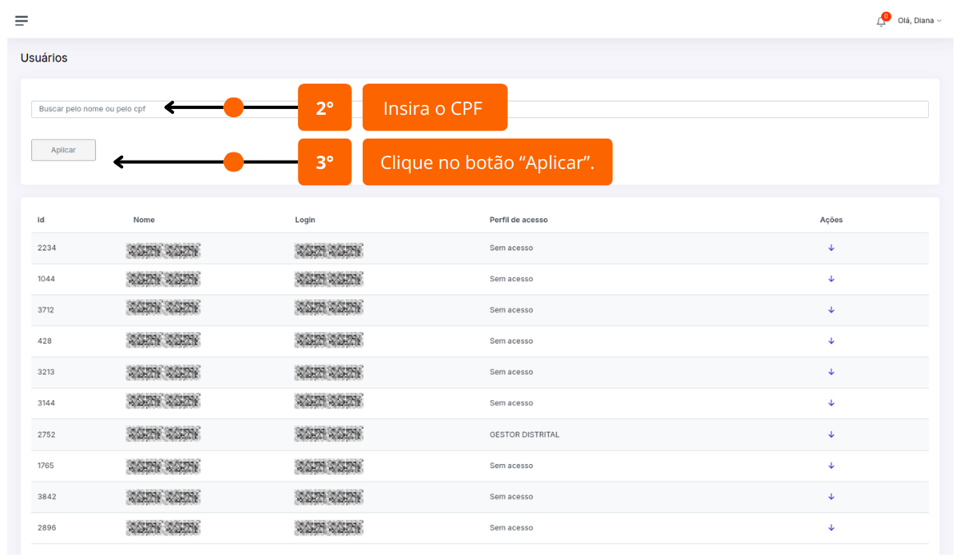Click the blurred login in row 1044

pos(328,279)
